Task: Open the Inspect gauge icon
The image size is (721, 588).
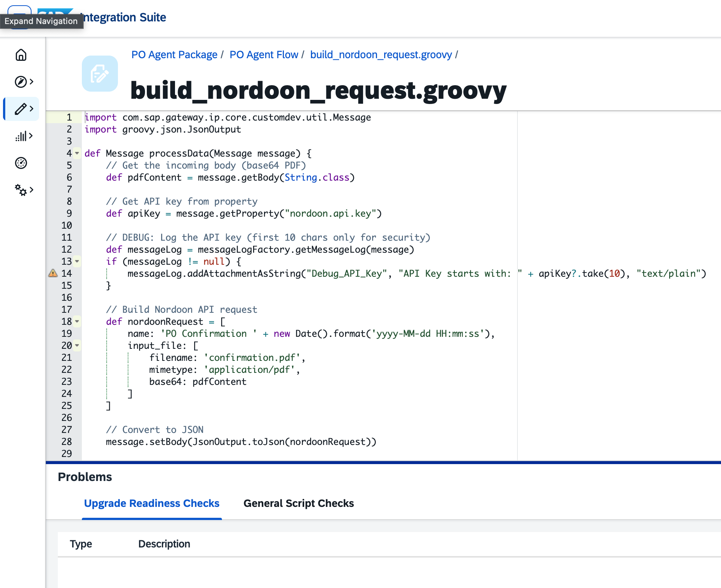Action: pos(21,163)
